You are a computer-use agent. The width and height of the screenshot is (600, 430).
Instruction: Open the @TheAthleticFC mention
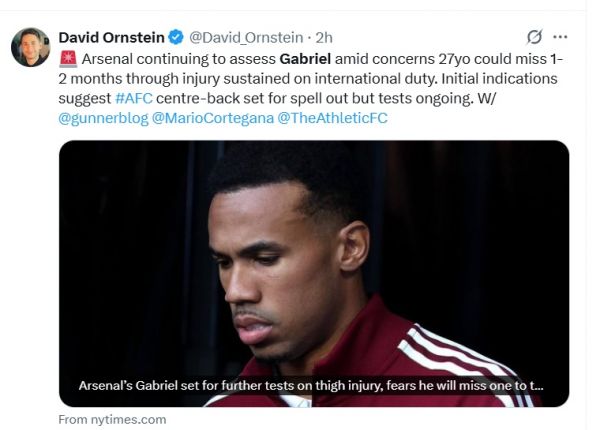point(332,118)
